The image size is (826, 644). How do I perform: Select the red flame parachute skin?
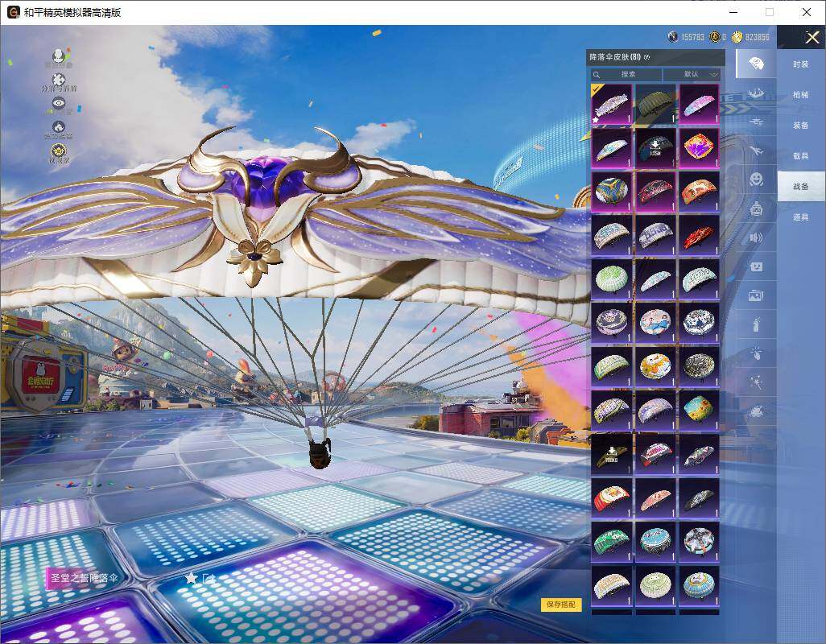(699, 235)
